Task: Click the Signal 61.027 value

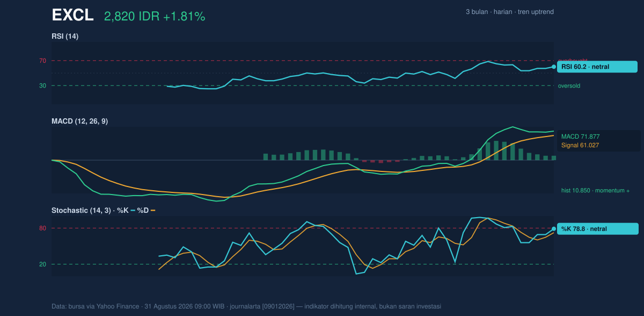Action: point(580,145)
